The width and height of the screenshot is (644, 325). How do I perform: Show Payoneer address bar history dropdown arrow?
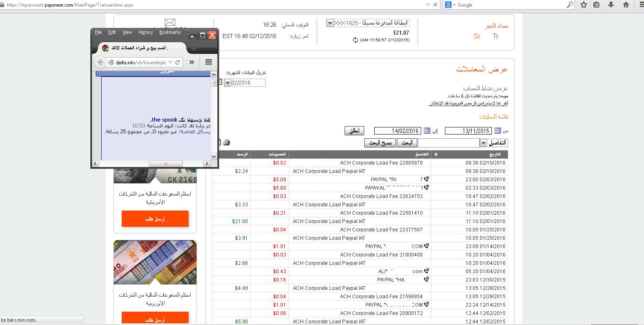tap(428, 5)
